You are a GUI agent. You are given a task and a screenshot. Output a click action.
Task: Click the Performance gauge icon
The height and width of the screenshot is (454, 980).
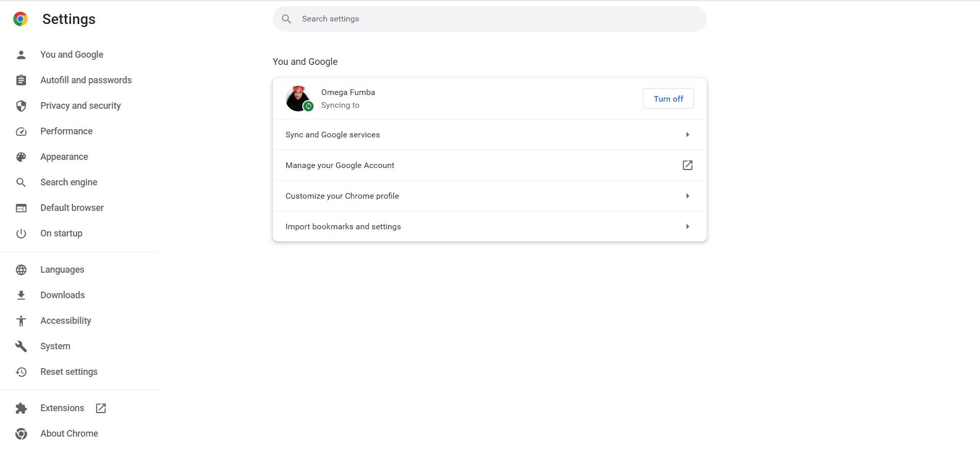[x=21, y=131]
